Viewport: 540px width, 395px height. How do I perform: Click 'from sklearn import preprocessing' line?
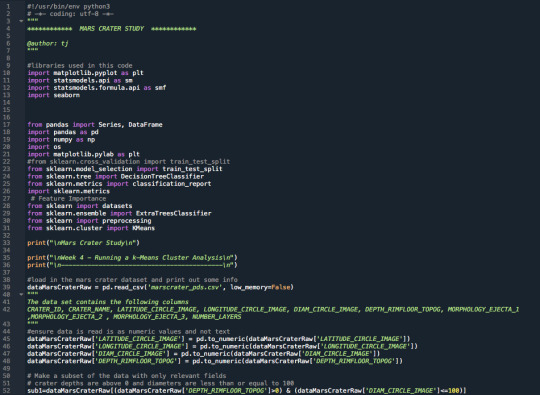[x=89, y=221]
